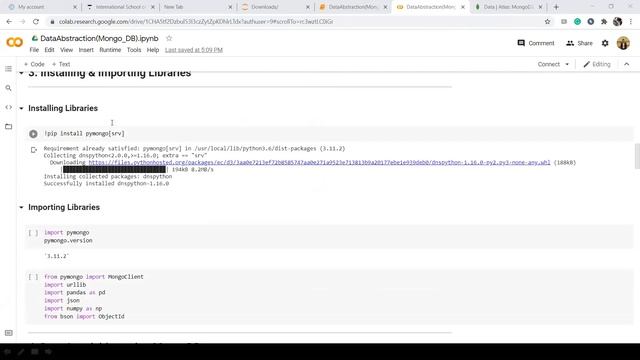The height and width of the screenshot is (360, 640).
Task: Bookmark this page with the star icon
Action: pos(547,22)
